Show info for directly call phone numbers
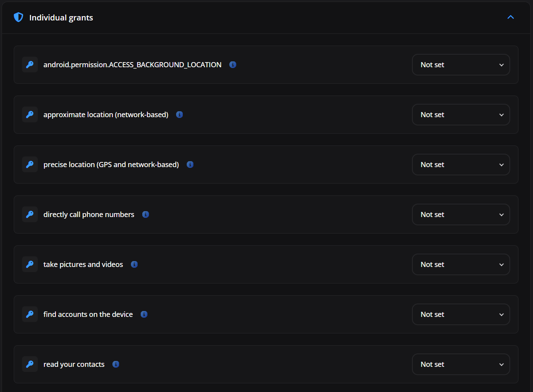This screenshot has height=392, width=533. click(145, 214)
